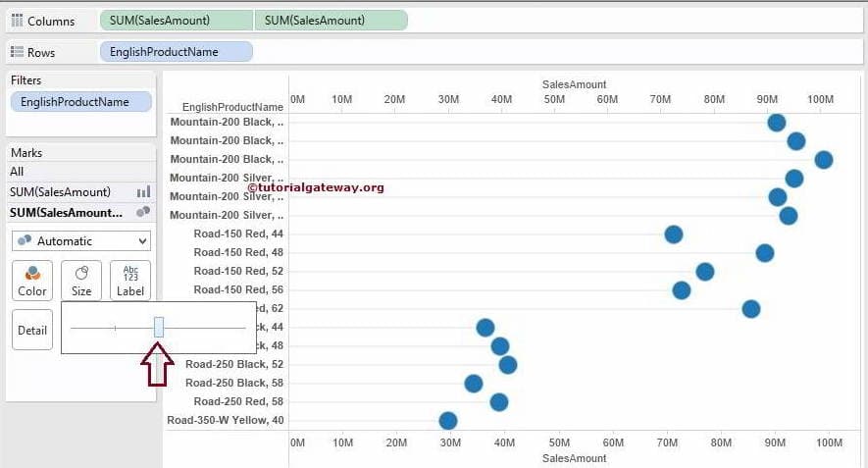
Task: Open the Size marks card
Action: (81, 281)
